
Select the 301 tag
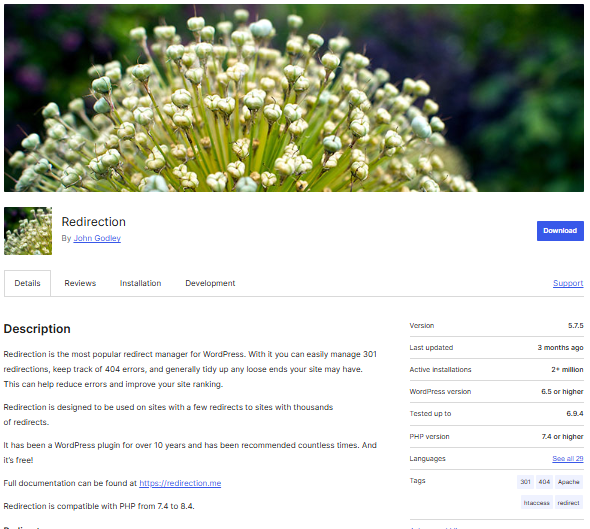click(525, 482)
